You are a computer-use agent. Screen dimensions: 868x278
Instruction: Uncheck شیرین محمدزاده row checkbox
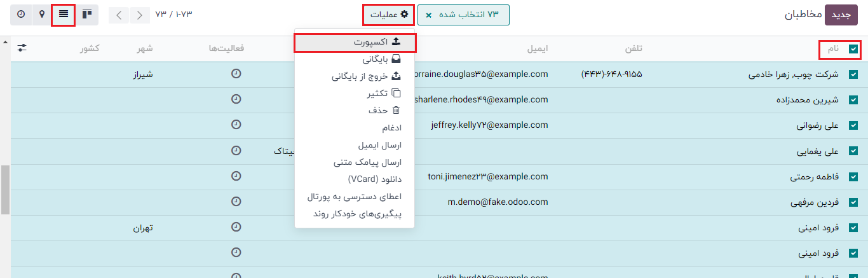pos(853,100)
